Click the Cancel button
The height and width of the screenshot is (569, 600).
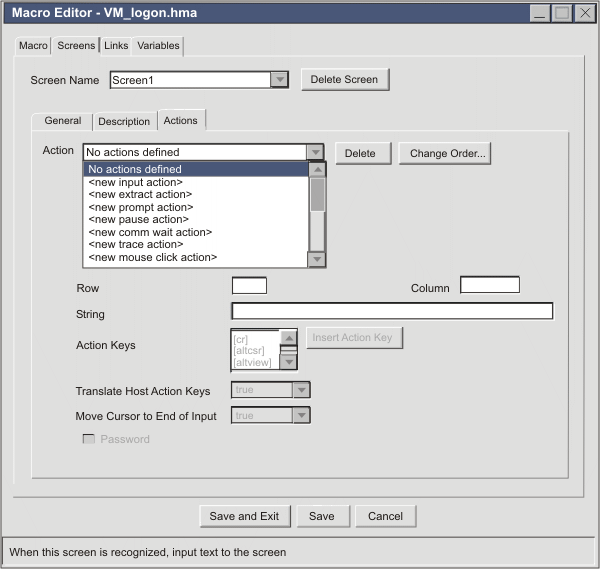pos(385,516)
